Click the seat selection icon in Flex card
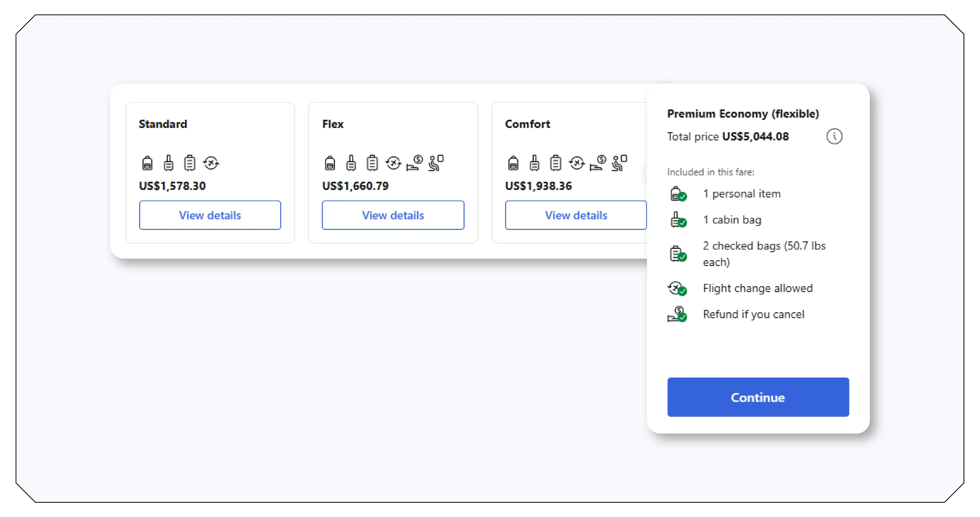Image resolution: width=980 pixels, height=517 pixels. tap(436, 163)
